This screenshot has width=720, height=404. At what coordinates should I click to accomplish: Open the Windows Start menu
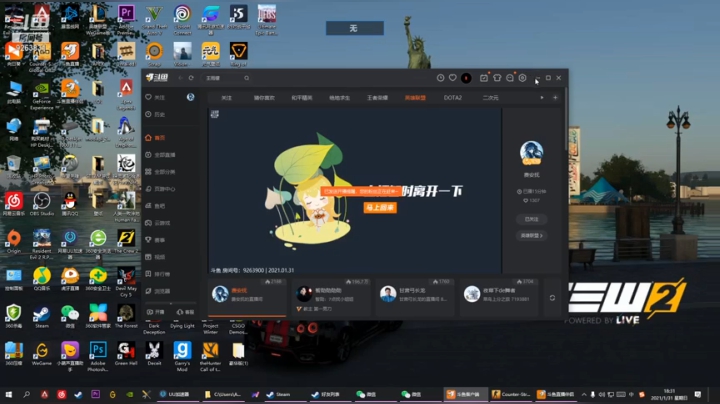pyautogui.click(x=8, y=394)
